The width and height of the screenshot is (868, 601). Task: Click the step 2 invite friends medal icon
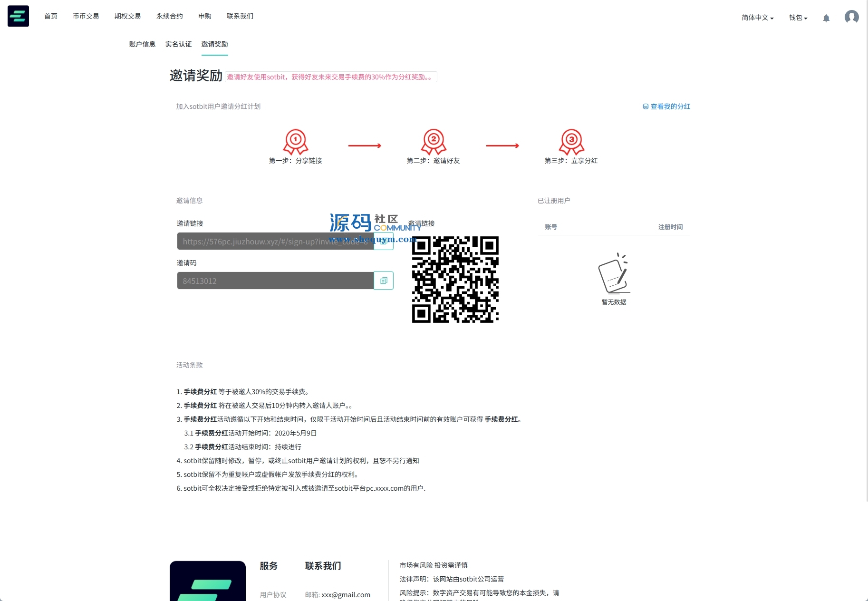click(x=434, y=141)
